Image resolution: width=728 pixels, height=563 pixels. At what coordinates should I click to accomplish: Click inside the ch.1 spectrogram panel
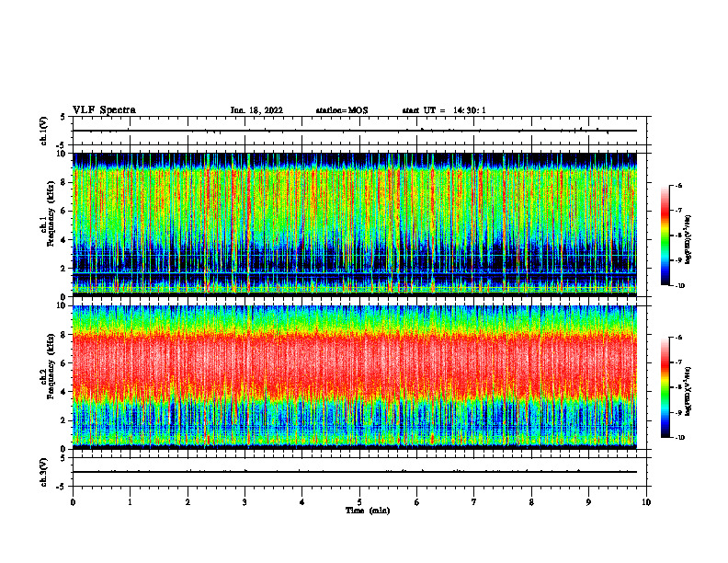click(x=355, y=224)
